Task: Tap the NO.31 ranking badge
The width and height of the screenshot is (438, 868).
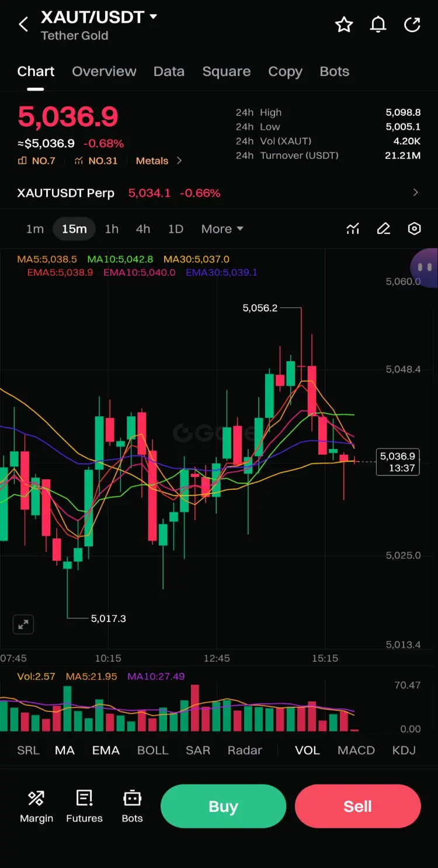Action: (96, 161)
